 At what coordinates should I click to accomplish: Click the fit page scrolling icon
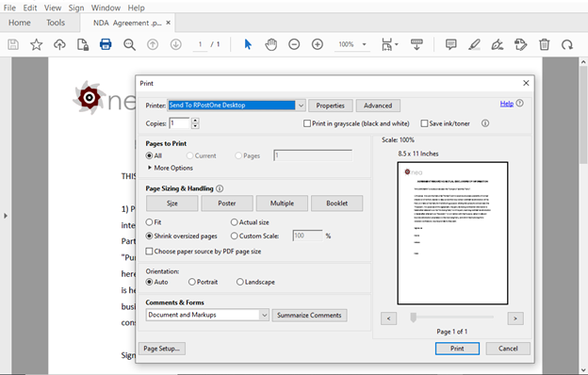tap(389, 44)
